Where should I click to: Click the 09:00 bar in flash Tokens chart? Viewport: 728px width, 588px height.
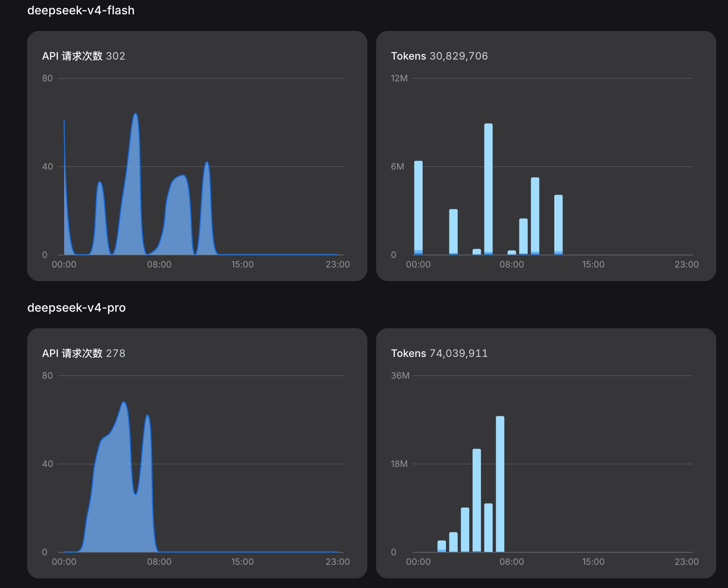pyautogui.click(x=523, y=237)
